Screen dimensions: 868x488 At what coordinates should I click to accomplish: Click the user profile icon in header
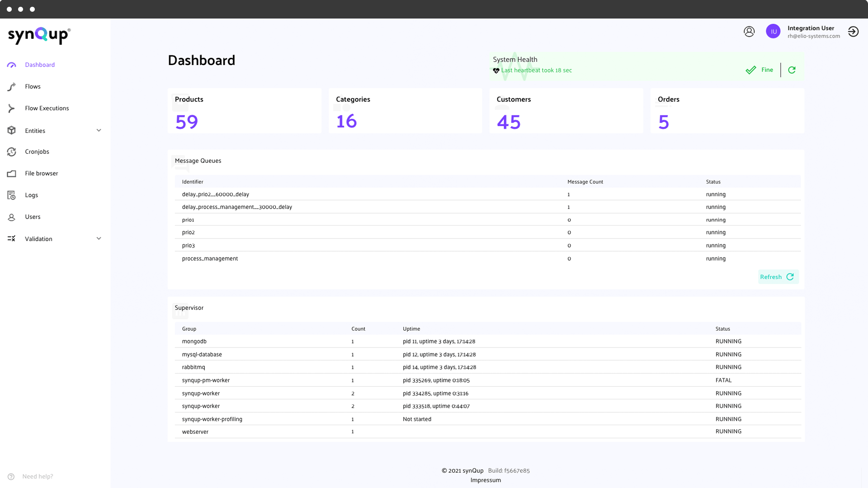(749, 32)
